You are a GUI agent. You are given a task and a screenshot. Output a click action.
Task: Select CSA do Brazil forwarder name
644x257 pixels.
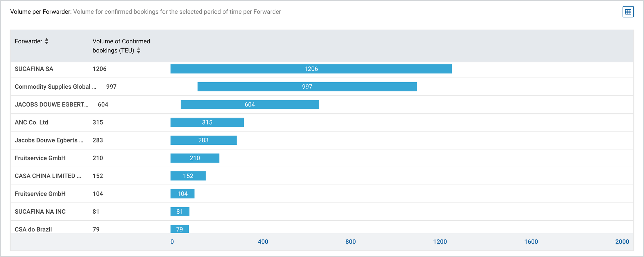[33, 229]
